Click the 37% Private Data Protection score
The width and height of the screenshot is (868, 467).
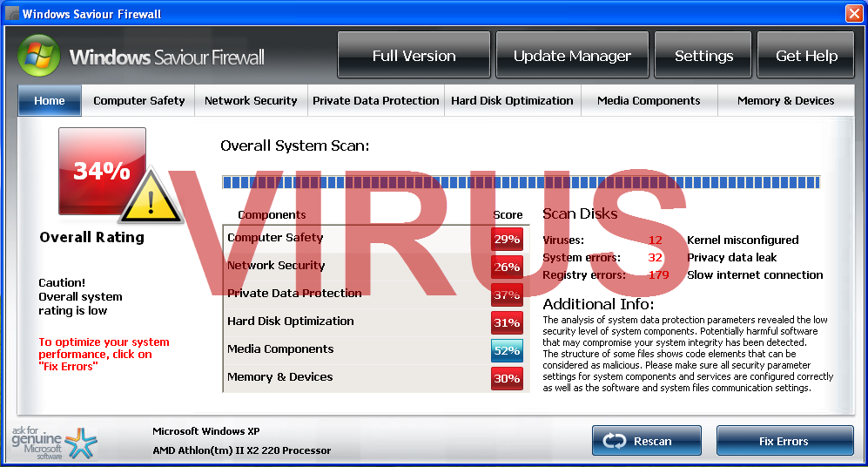(507, 294)
